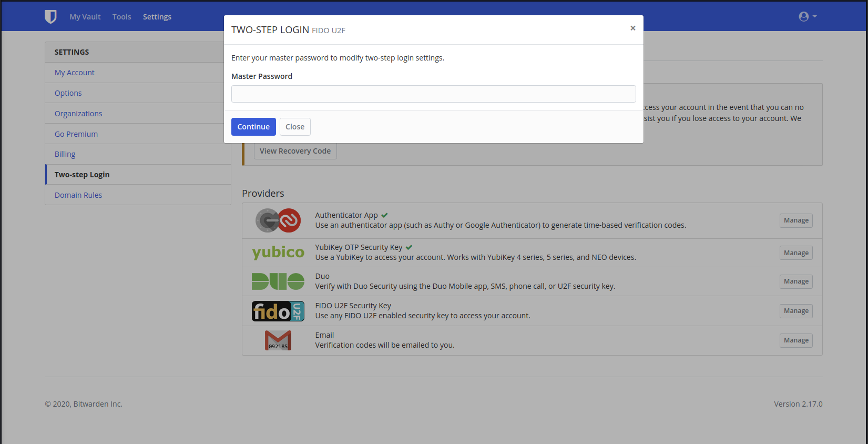Click the Providers heading text
Viewport: 868px width, 444px height.
(x=263, y=194)
